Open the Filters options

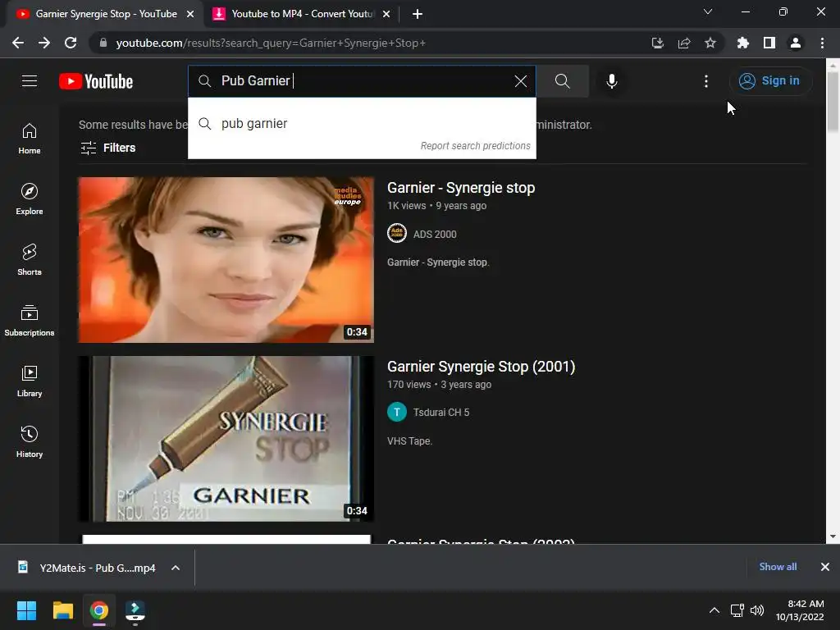click(x=107, y=148)
